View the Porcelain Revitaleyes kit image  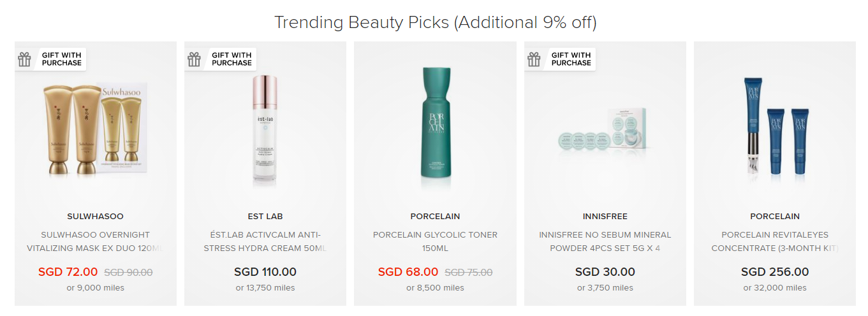775,126
